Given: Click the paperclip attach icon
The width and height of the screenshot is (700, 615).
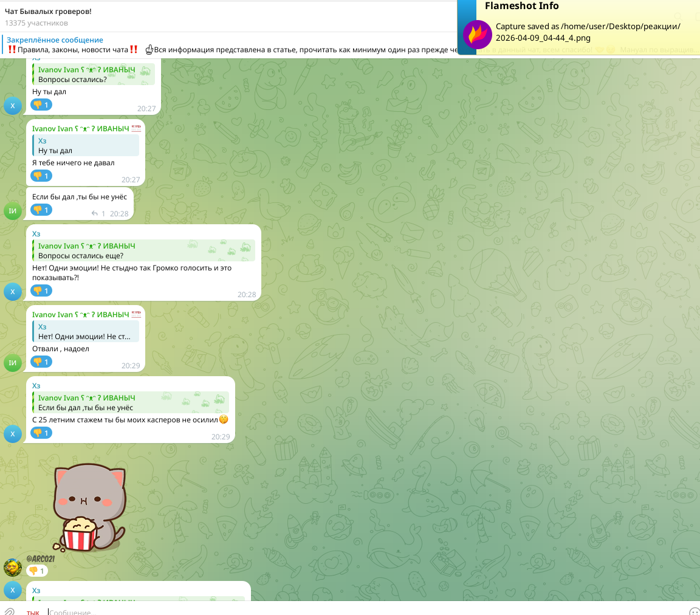Looking at the screenshot, I should click(9, 611).
